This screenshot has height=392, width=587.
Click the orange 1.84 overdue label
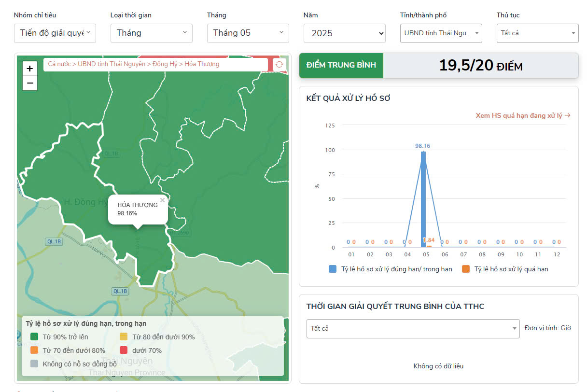[429, 240]
